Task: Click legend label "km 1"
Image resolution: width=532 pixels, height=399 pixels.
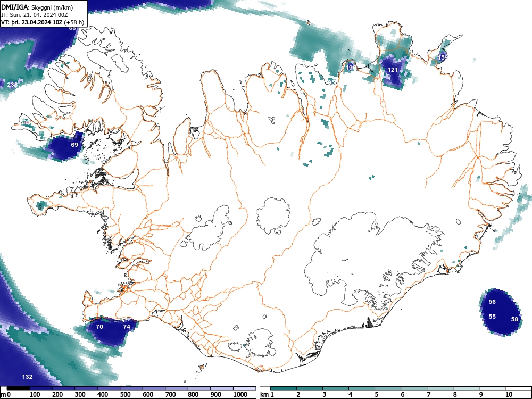Action: [x=268, y=395]
